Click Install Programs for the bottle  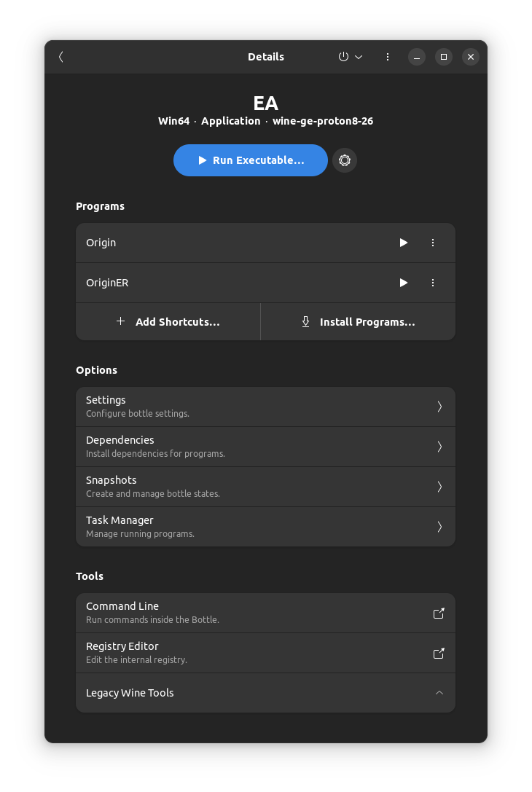(357, 321)
